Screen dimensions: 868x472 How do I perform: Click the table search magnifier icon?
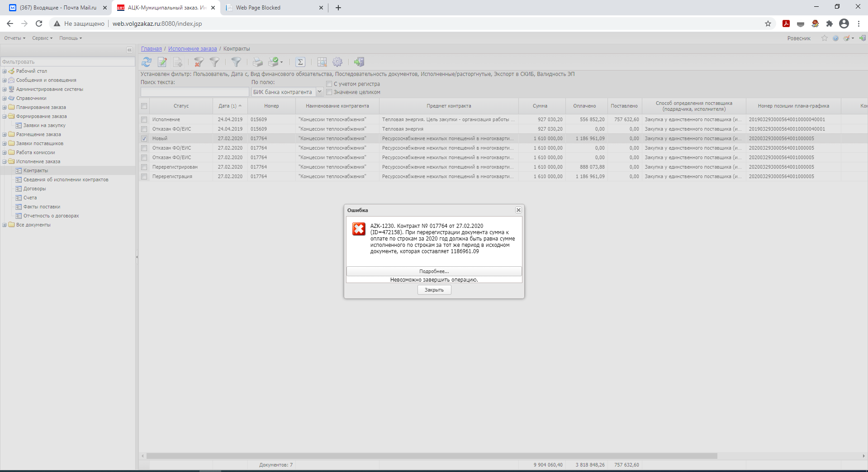(322, 62)
